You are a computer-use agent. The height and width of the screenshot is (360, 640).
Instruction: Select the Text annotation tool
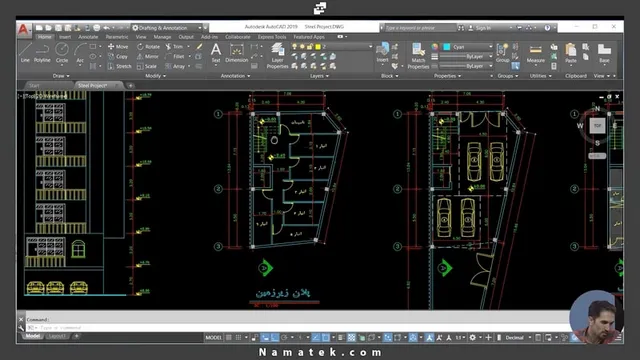(216, 53)
